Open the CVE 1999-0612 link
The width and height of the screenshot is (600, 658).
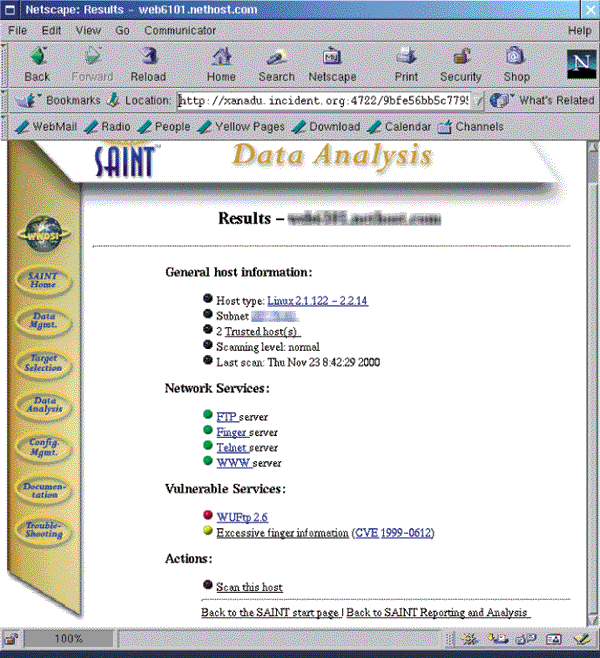point(395,533)
